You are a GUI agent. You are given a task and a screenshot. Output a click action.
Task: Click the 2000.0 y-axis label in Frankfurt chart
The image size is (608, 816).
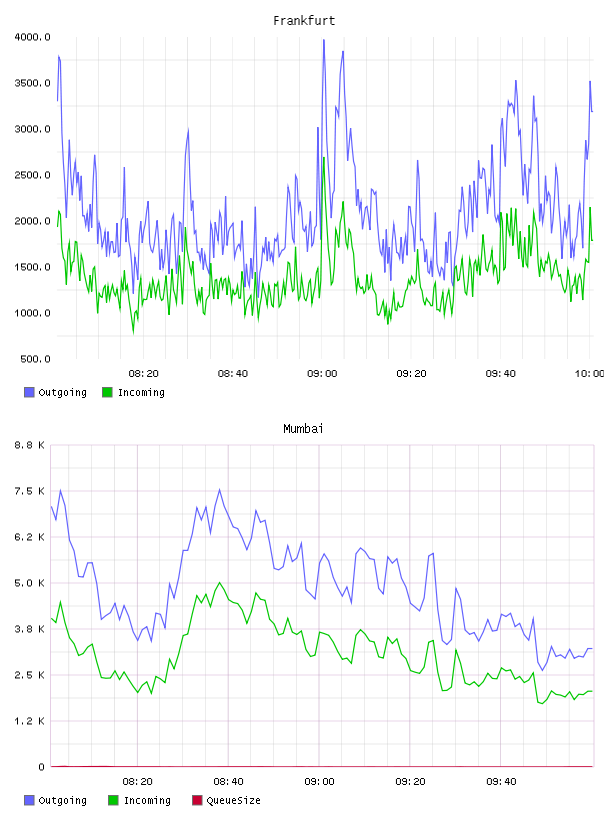[32, 221]
